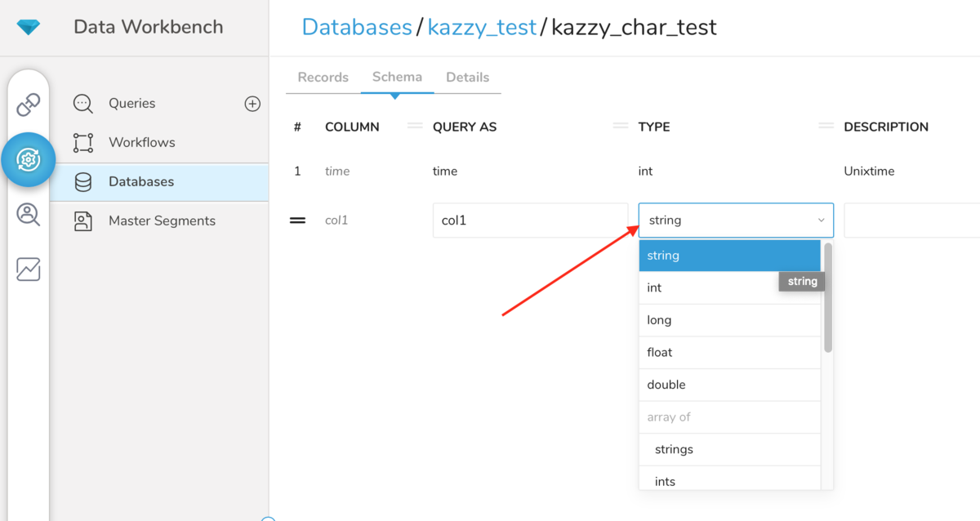Select long from the type dropdown
This screenshot has height=521, width=980.
(x=729, y=319)
